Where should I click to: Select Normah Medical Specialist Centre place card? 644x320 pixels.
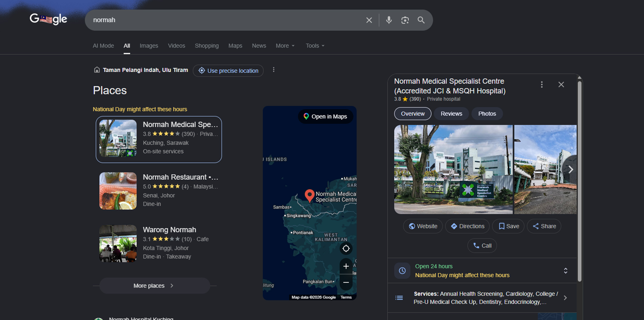click(159, 139)
